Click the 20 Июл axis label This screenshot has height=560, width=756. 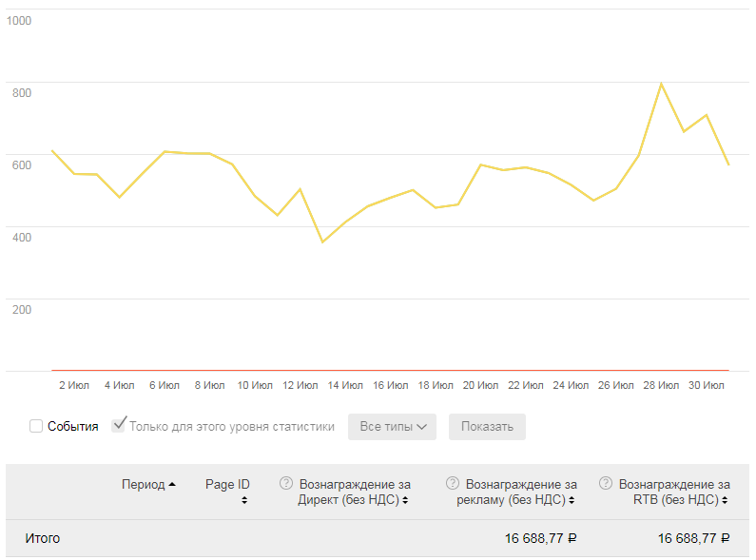click(481, 385)
